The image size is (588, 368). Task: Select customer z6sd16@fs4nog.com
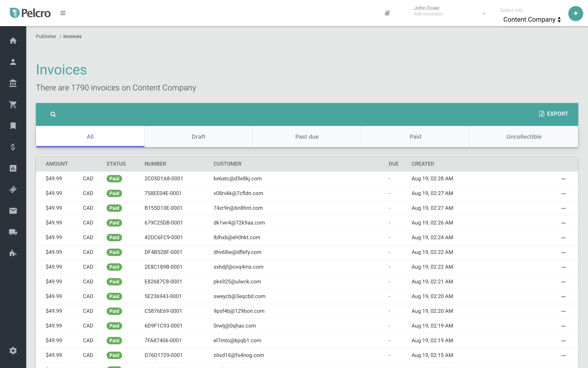click(x=239, y=355)
